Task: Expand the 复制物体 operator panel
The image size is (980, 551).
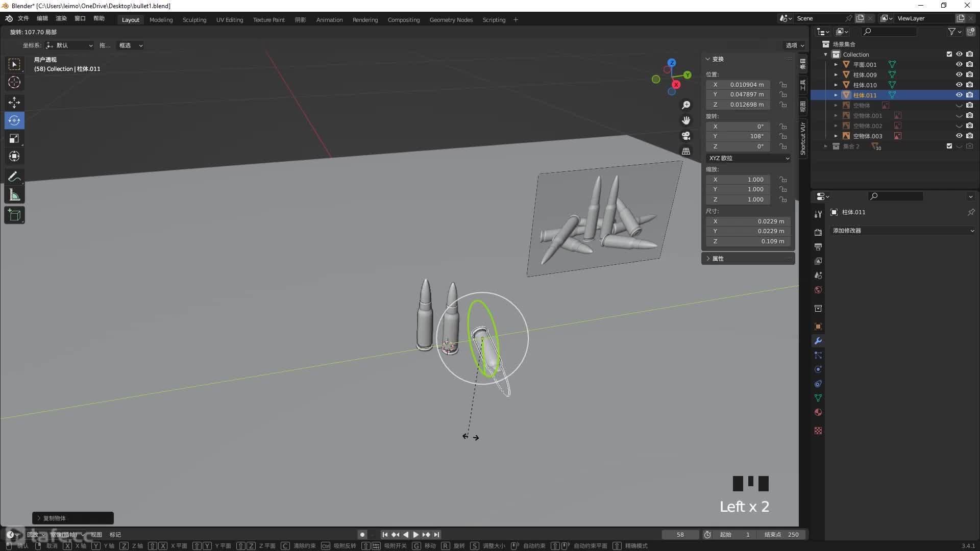Action: [72, 518]
